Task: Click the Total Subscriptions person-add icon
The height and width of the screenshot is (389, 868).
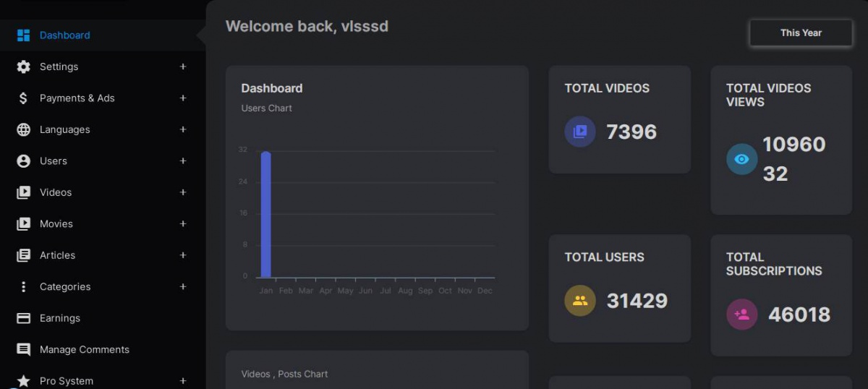Action: tap(741, 315)
